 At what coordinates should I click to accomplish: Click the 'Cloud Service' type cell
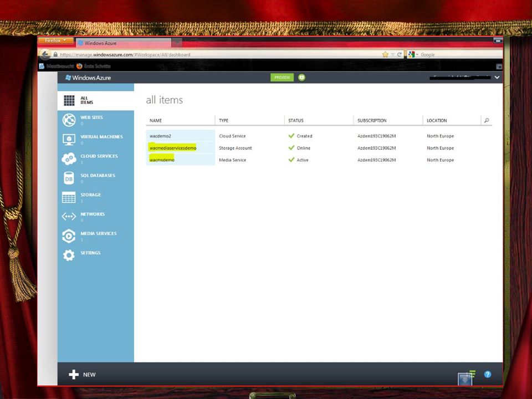232,136
